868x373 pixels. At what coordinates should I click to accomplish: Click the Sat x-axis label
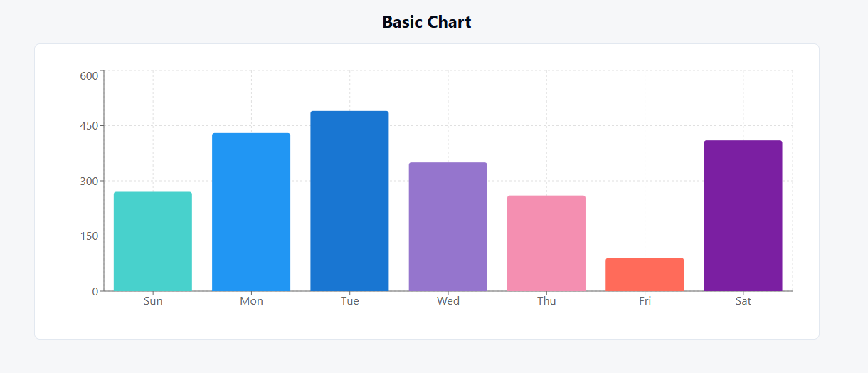pos(743,301)
